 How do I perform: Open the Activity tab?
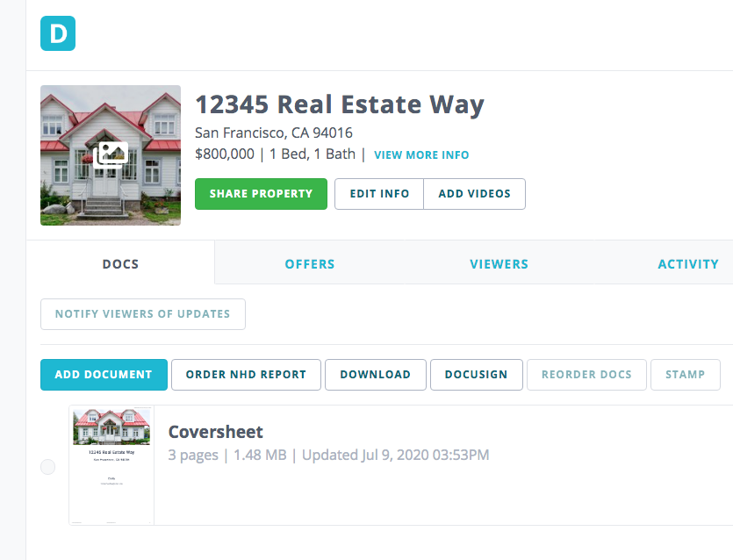coord(687,263)
